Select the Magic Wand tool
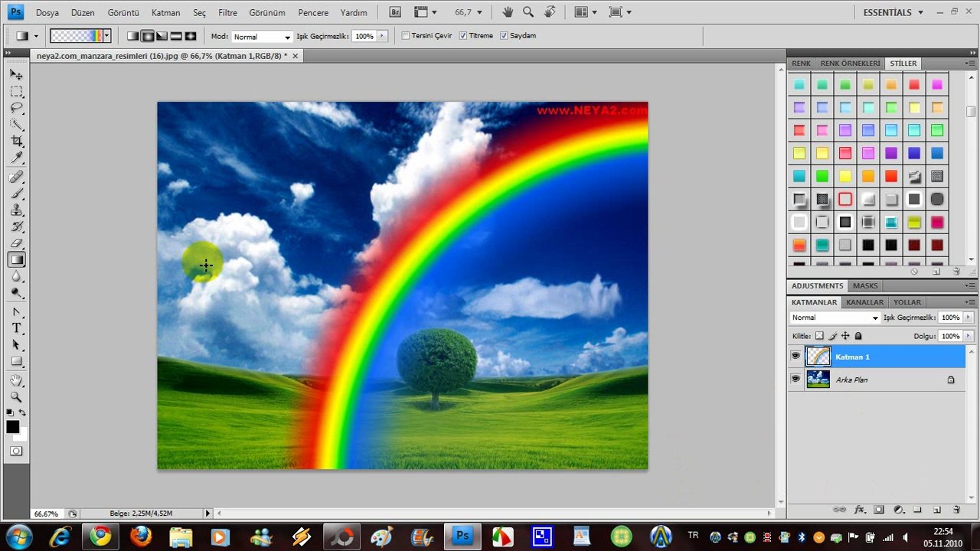 coord(16,125)
